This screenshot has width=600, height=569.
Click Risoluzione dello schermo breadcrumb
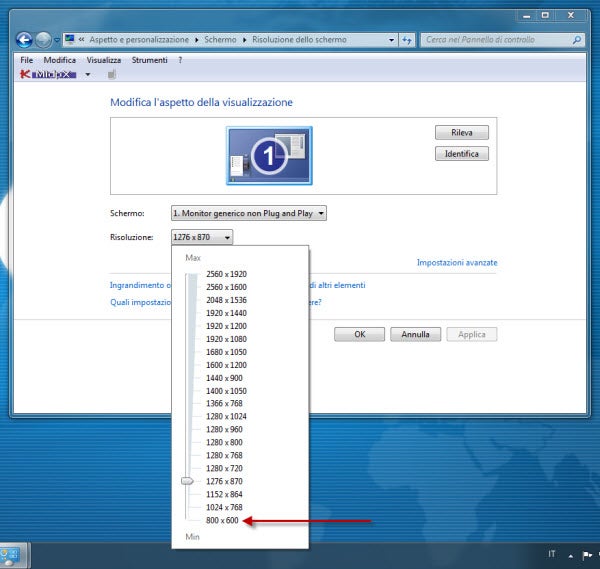pos(299,40)
